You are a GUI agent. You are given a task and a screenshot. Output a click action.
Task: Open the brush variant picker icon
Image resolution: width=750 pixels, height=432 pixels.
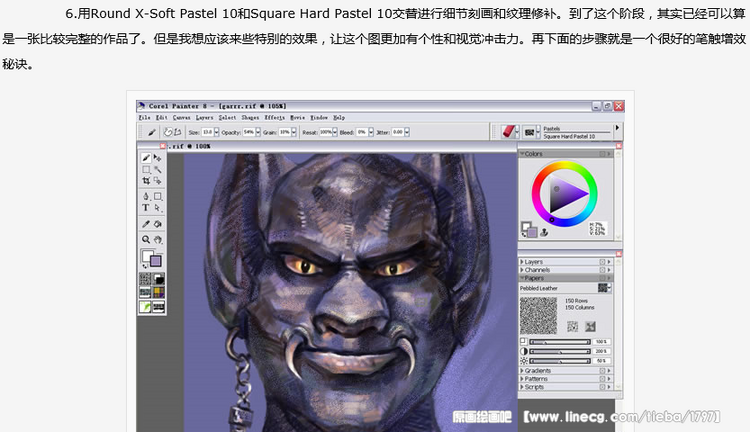[x=530, y=132]
